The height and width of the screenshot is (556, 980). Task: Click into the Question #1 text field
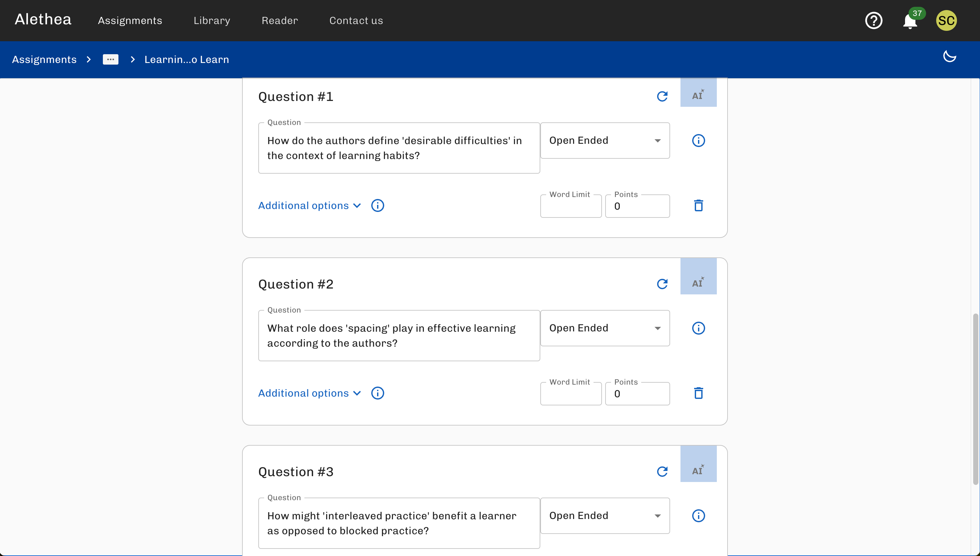(399, 148)
